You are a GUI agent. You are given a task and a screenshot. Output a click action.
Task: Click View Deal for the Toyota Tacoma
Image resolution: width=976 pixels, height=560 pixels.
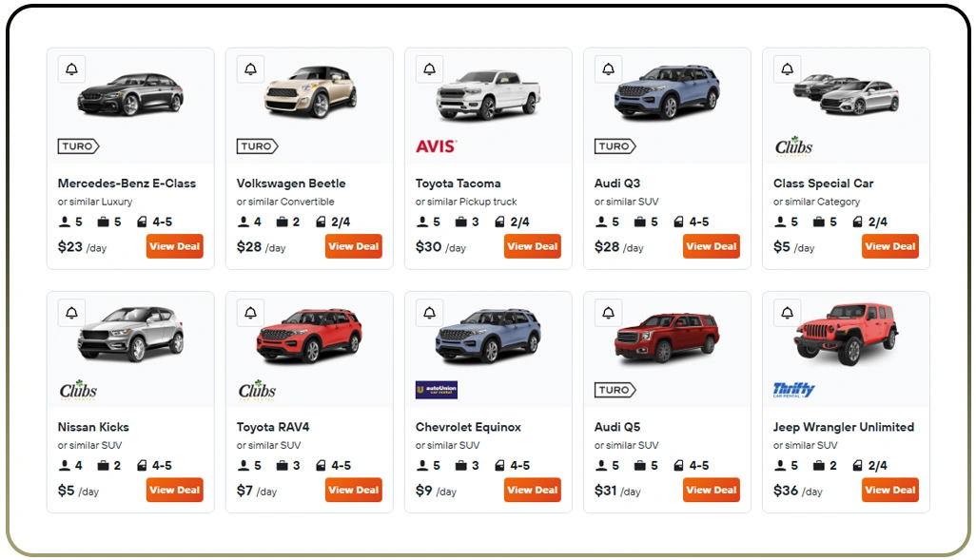532,246
